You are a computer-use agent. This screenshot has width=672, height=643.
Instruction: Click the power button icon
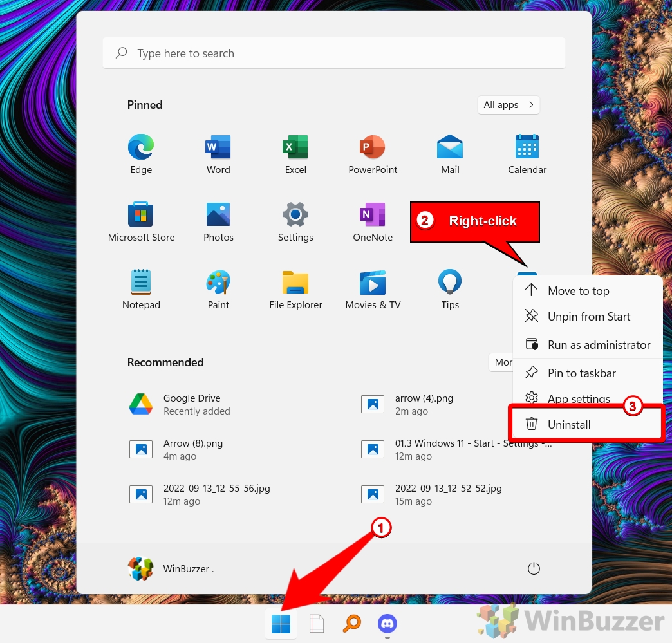[x=534, y=568]
